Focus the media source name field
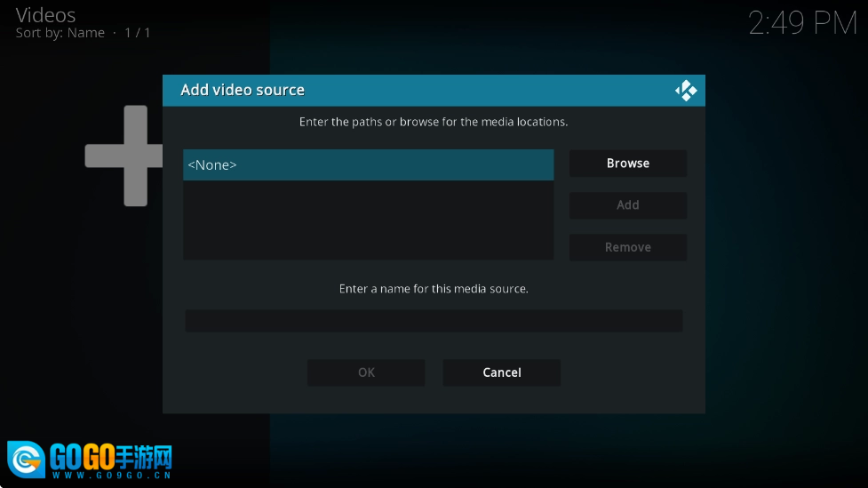This screenshot has height=488, width=868. click(434, 321)
